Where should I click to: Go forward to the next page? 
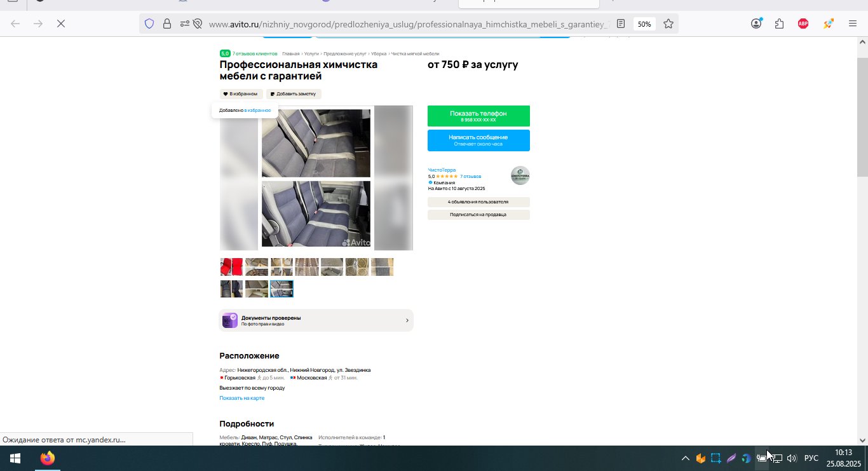[38, 24]
